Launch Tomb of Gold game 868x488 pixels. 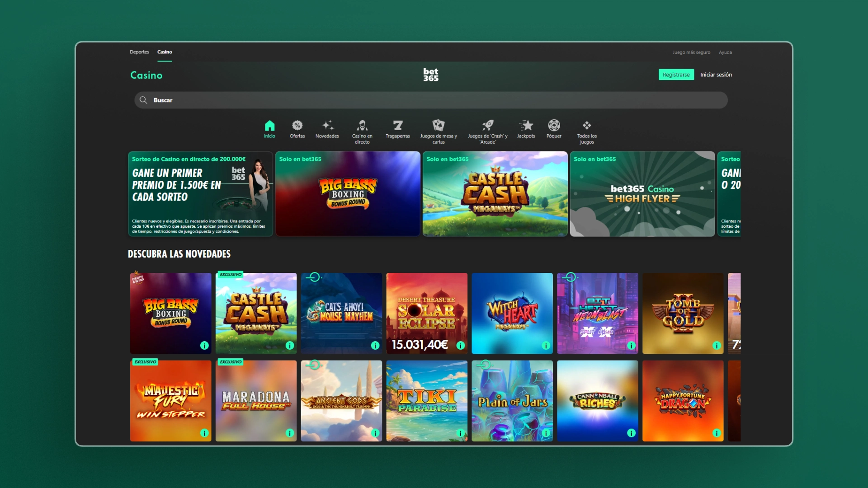pyautogui.click(x=683, y=313)
